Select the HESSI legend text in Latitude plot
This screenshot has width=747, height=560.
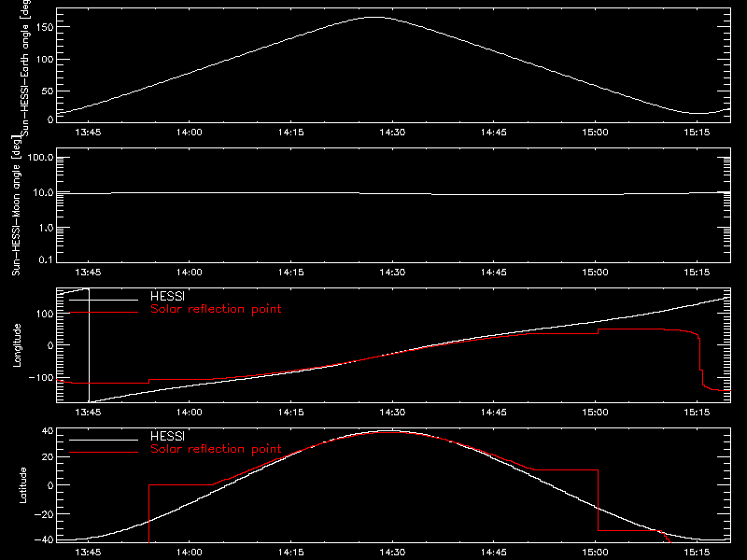(167, 436)
